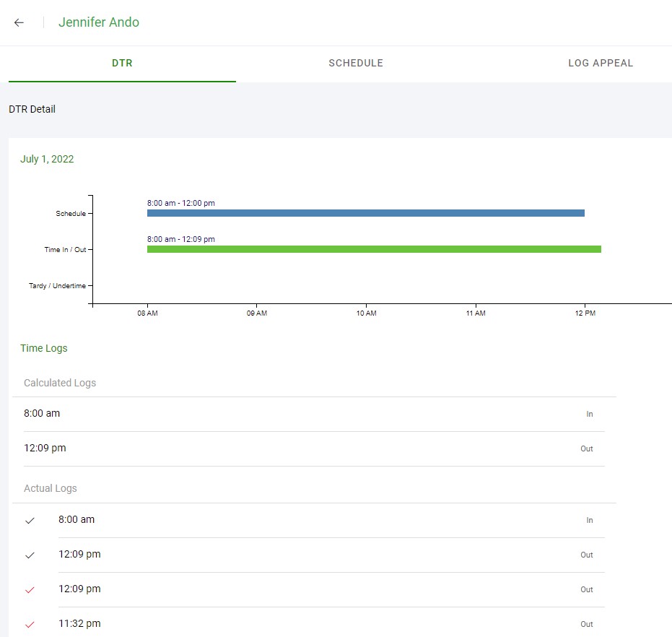
Task: Click the Tardy / Undertime chart label
Action: pos(57,286)
